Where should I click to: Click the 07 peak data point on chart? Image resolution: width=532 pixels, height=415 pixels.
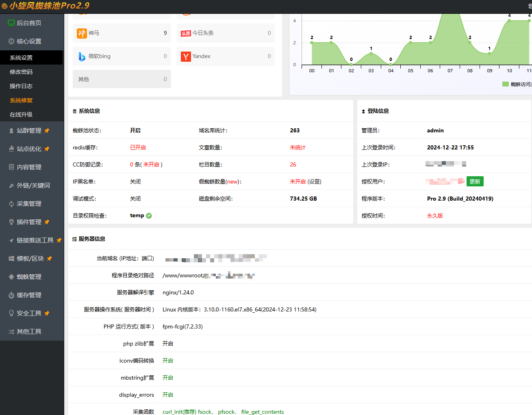pos(450,15)
